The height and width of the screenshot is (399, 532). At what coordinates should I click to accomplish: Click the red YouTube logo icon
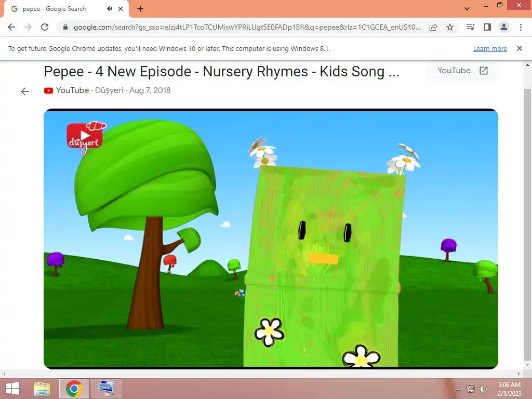point(48,90)
